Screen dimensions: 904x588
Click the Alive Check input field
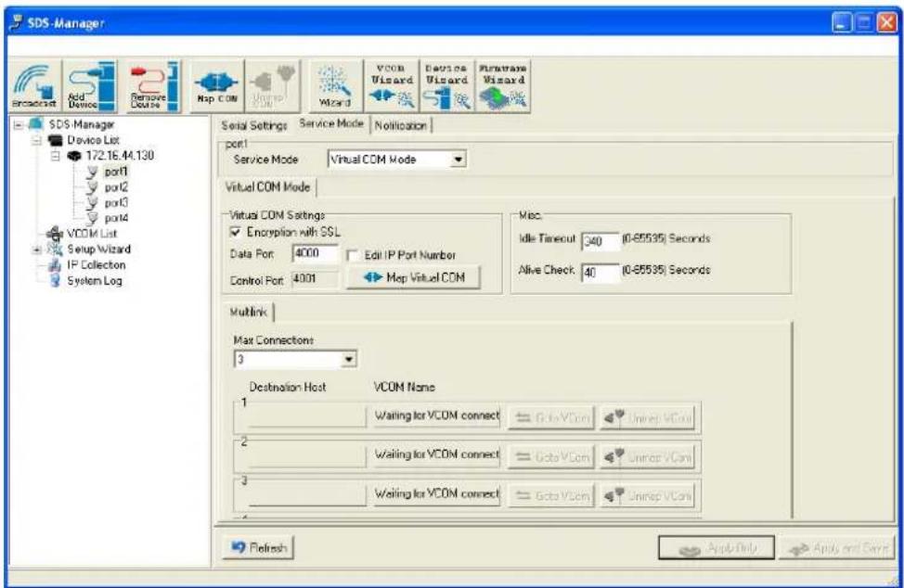(x=601, y=273)
